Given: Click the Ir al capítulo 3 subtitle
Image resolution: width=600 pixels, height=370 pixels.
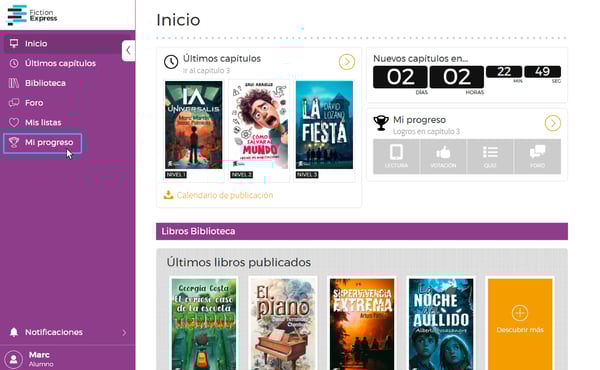Looking at the screenshot, I should click(x=206, y=71).
